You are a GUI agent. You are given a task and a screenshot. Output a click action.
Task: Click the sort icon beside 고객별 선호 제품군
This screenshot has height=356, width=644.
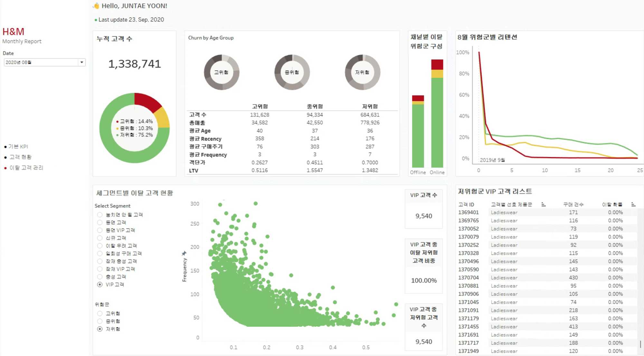(544, 204)
